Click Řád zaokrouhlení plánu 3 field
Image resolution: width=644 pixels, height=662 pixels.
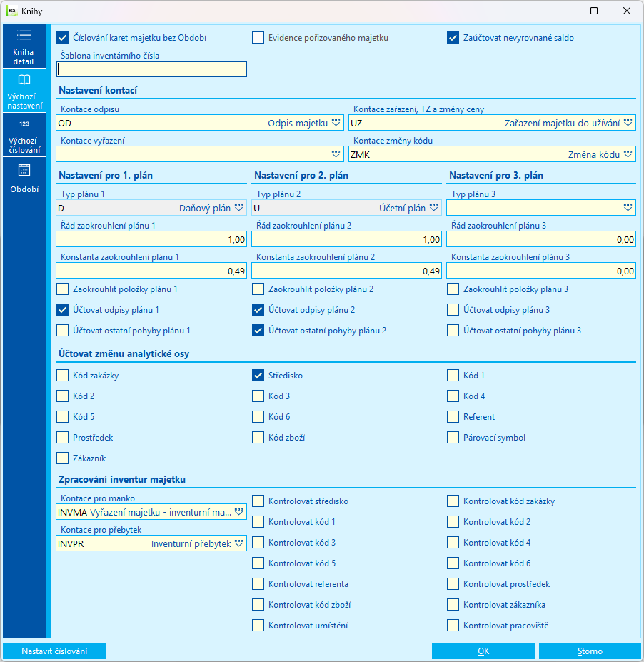point(541,239)
